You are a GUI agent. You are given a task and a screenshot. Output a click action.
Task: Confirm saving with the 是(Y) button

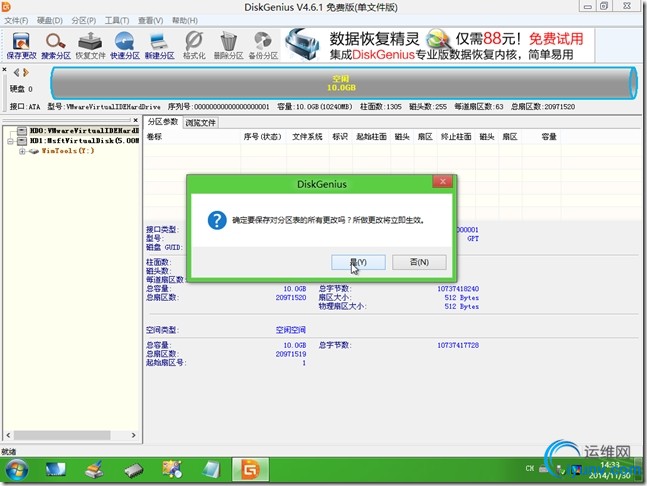click(x=358, y=262)
